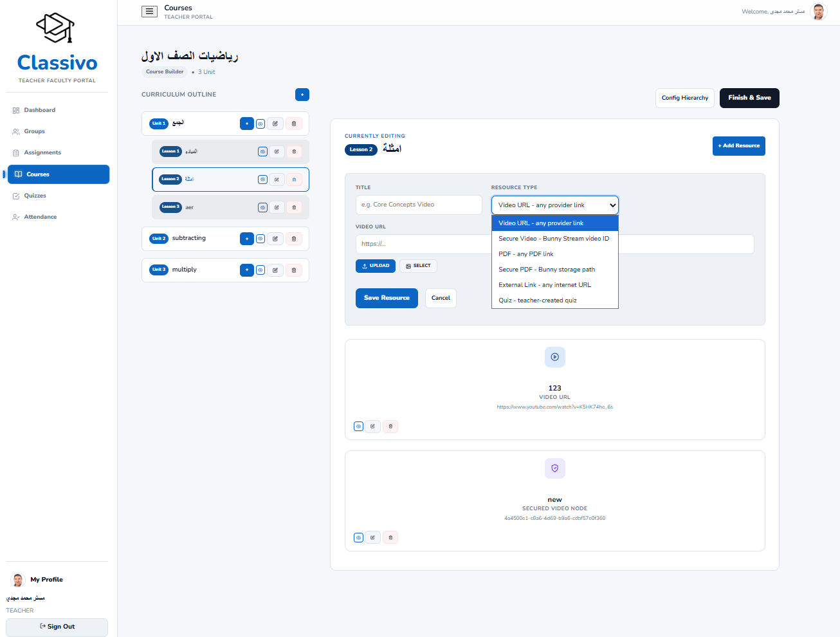Go to Groups in the sidebar
This screenshot has width=840, height=637.
[58, 131]
